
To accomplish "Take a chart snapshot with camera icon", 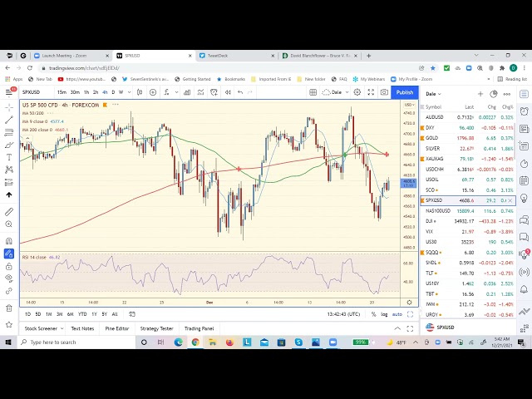I will (x=385, y=92).
